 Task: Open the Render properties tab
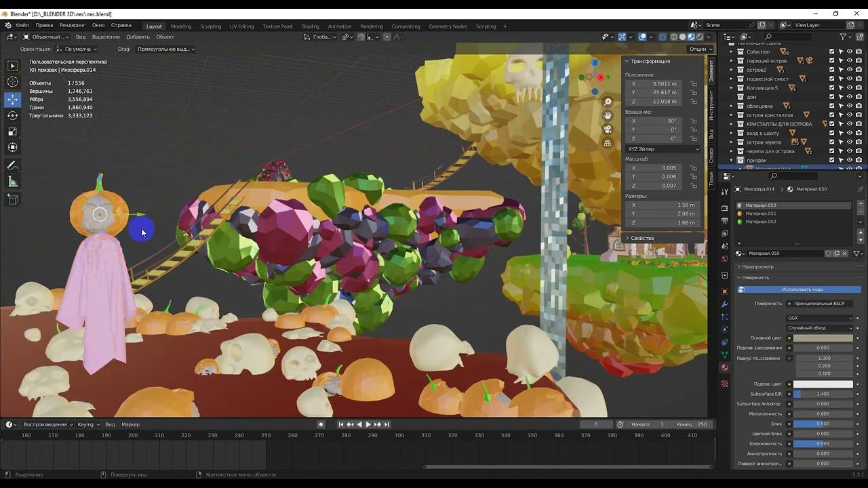click(x=725, y=208)
